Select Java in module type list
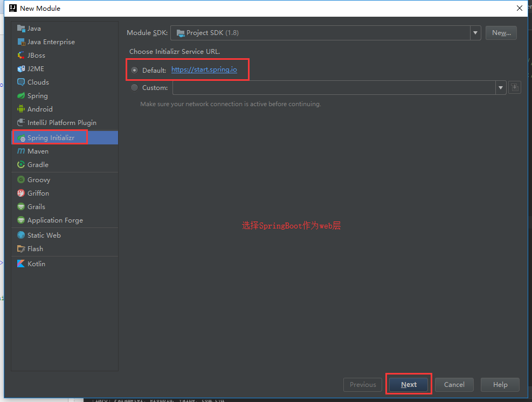Screen dimensions: 532x402 coord(65,29)
